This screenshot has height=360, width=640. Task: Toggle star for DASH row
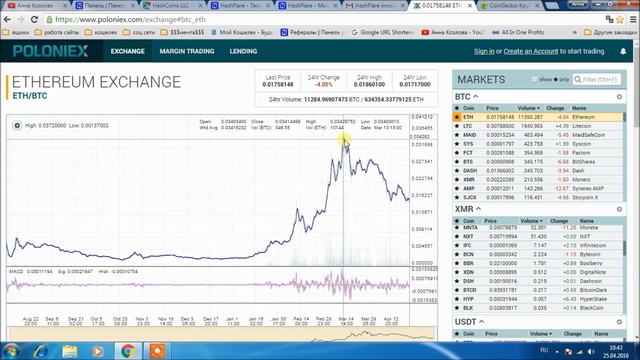click(x=457, y=171)
